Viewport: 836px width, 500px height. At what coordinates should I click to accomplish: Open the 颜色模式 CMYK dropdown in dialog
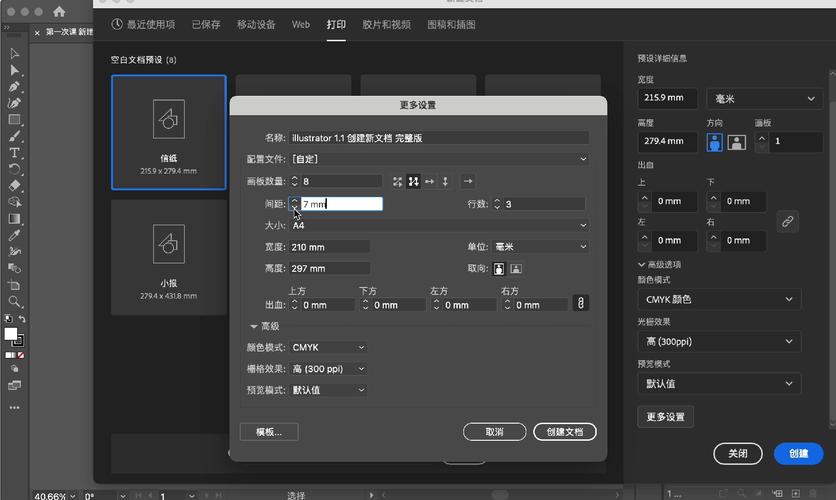point(328,348)
